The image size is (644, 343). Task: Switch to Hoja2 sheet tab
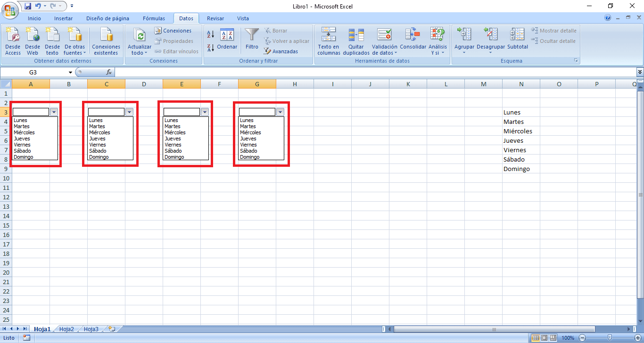(66, 329)
